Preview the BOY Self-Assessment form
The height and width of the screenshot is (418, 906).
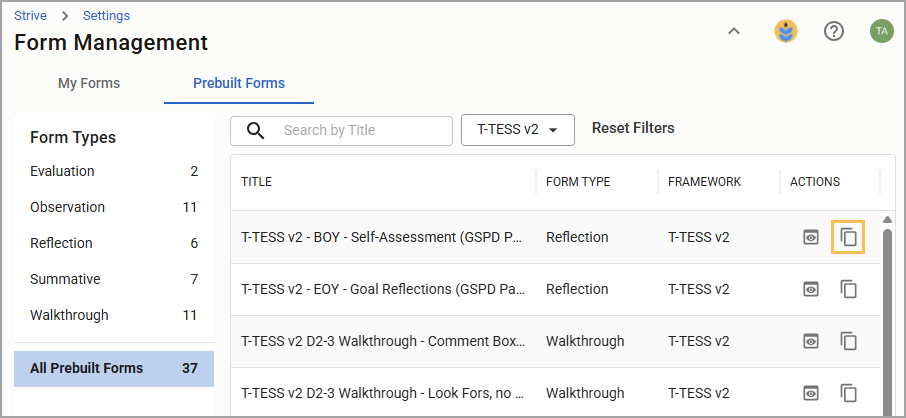[x=811, y=237]
